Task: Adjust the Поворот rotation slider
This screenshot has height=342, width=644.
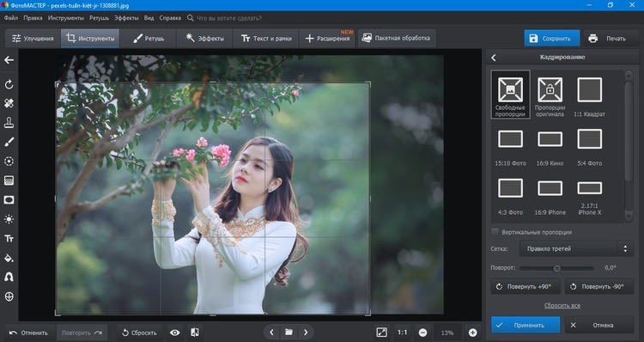Action: (x=556, y=268)
